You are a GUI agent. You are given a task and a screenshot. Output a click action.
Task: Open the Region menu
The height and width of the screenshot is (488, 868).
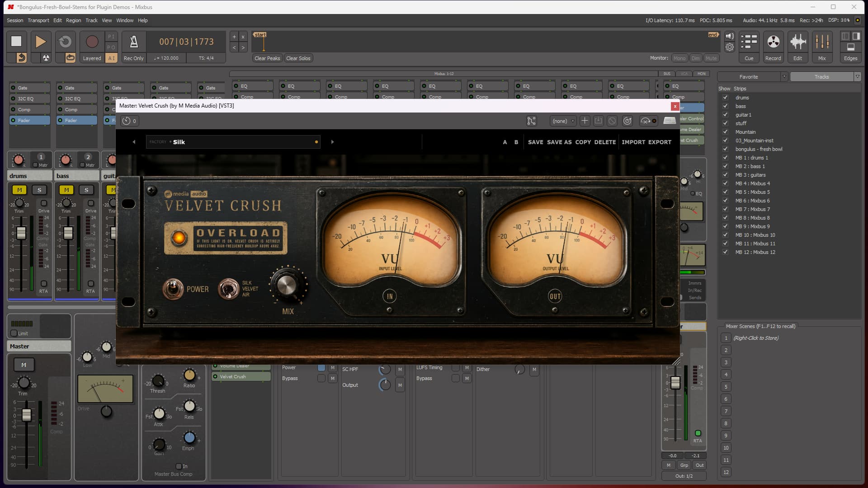74,20
